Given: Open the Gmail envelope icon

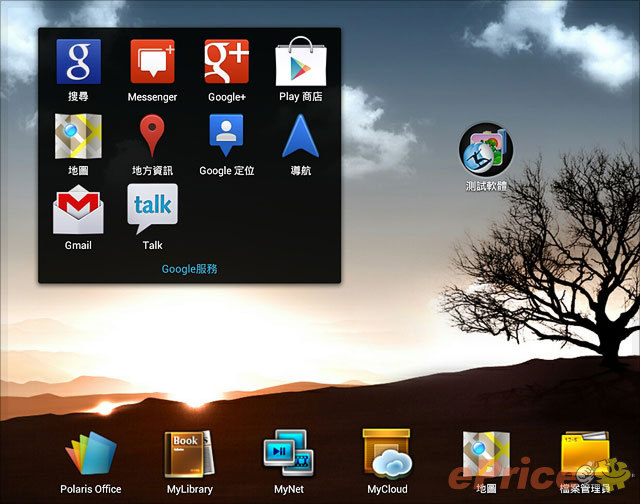Looking at the screenshot, I should pyautogui.click(x=78, y=210).
